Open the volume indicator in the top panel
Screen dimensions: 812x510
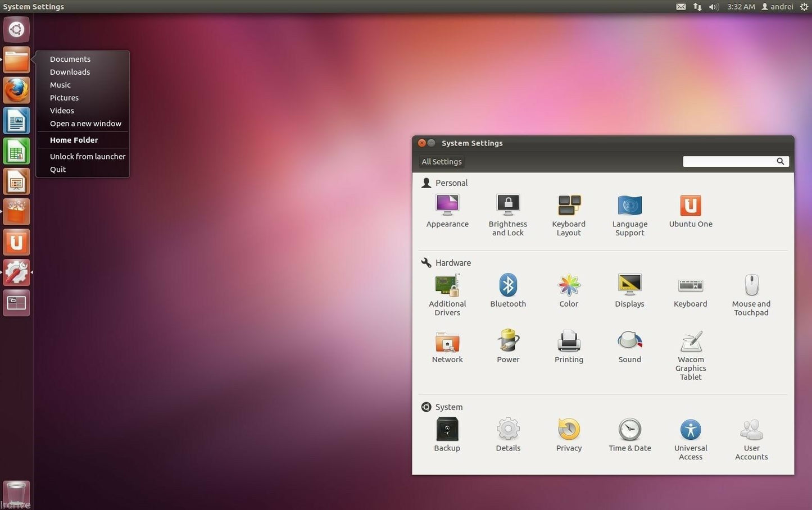pos(713,7)
